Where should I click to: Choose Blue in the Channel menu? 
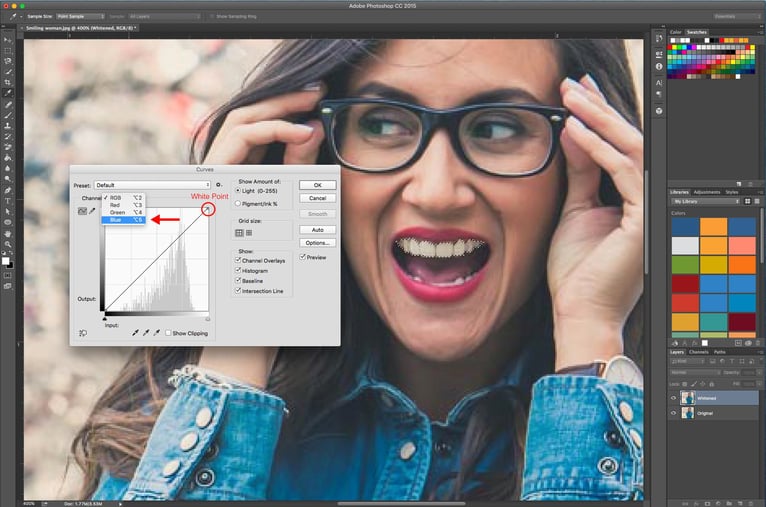(124, 220)
